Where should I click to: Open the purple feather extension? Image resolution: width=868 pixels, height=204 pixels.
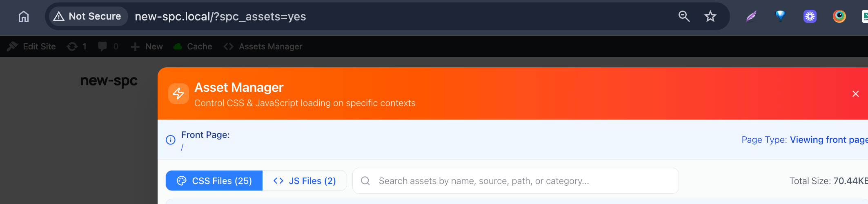(x=751, y=16)
